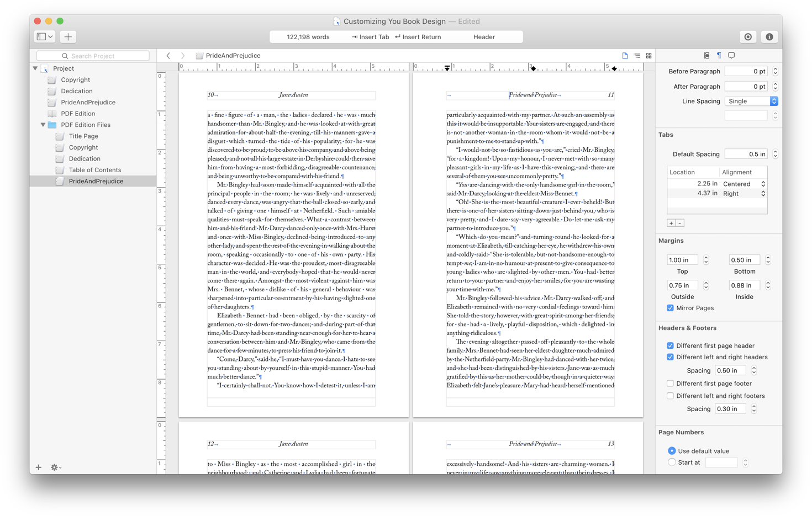
Task: Enable Different first page footer
Action: pos(670,384)
